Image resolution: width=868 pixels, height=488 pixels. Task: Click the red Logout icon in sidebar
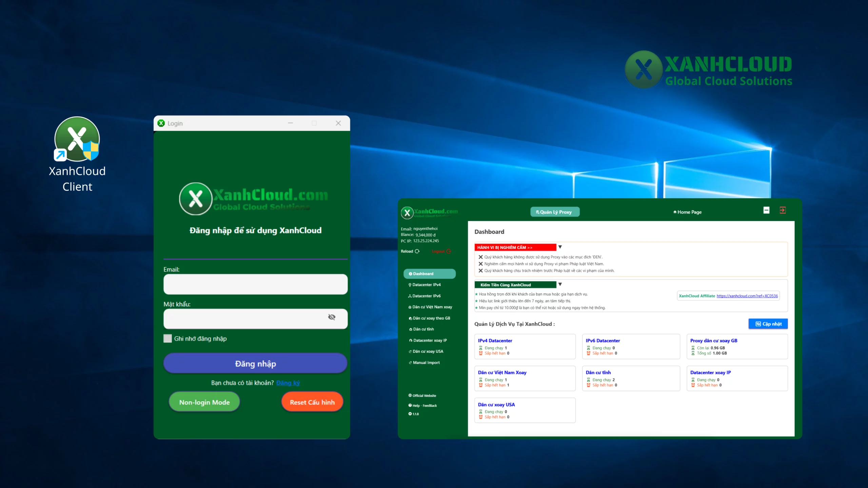click(x=449, y=251)
